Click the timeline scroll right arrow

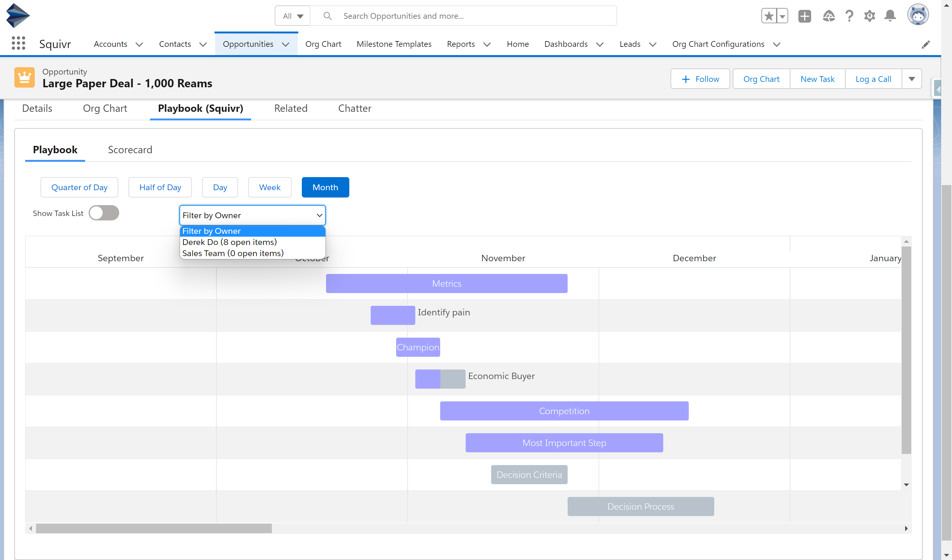(906, 528)
